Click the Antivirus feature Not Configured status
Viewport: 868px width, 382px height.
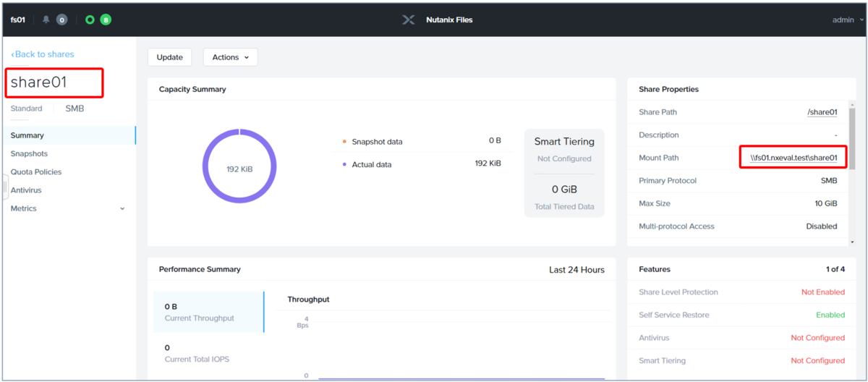point(817,338)
